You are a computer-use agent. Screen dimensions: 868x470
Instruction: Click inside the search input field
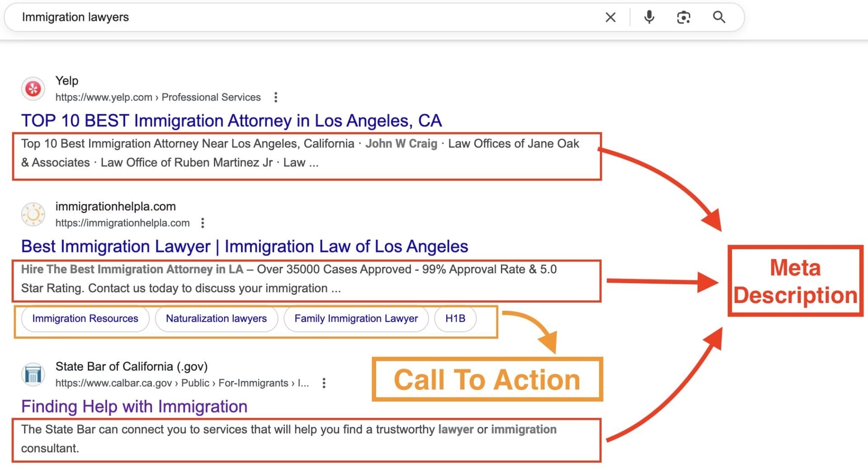pos(181,17)
